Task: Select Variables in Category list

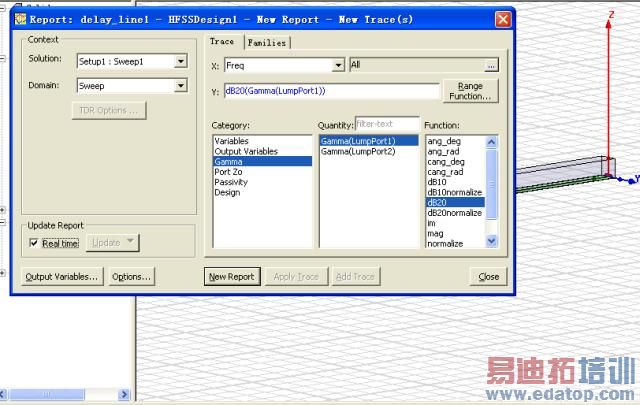Action: pyautogui.click(x=262, y=141)
